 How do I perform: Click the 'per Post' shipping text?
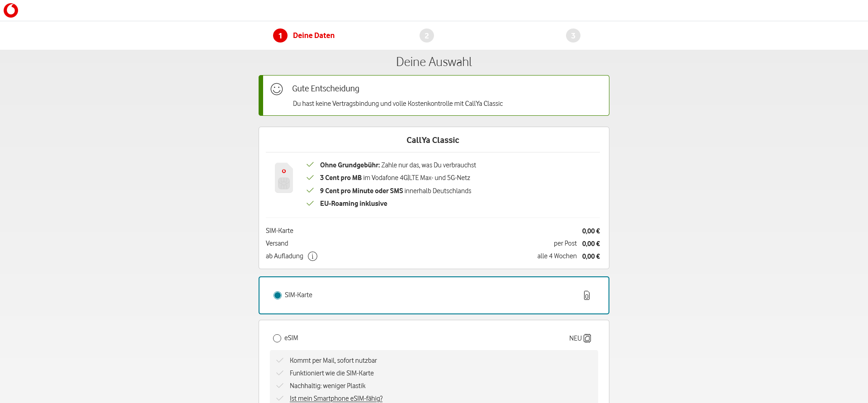tap(565, 243)
